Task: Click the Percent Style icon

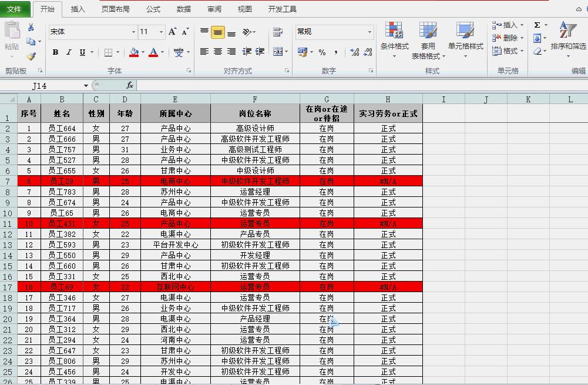Action: 321,53
